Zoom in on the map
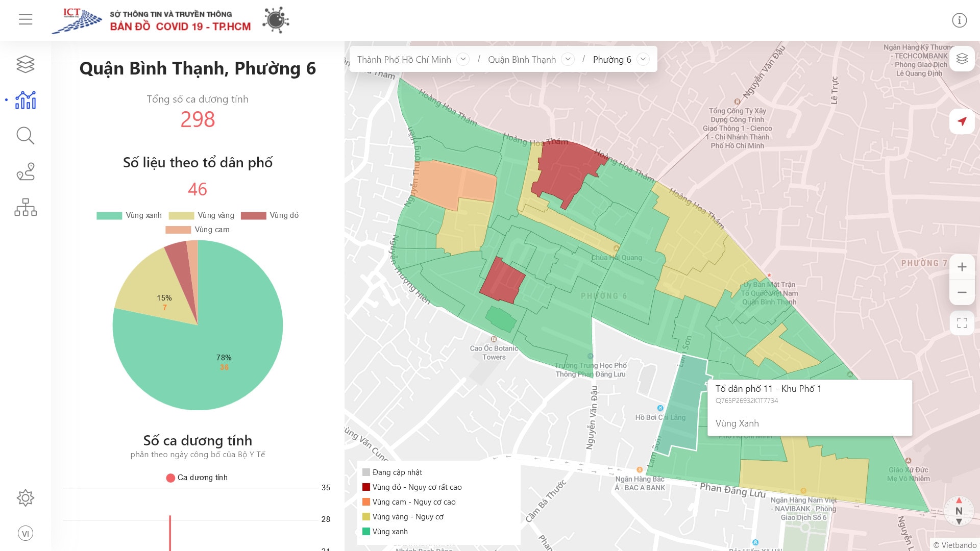 (962, 267)
